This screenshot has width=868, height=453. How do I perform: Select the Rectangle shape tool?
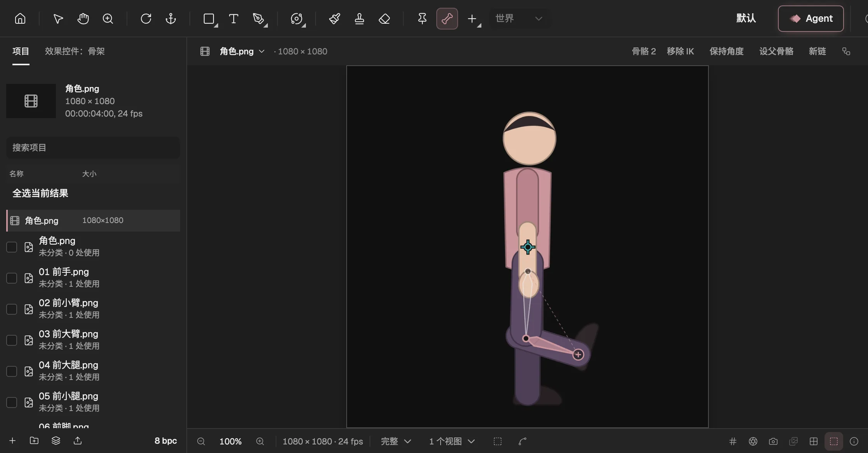[x=209, y=18]
